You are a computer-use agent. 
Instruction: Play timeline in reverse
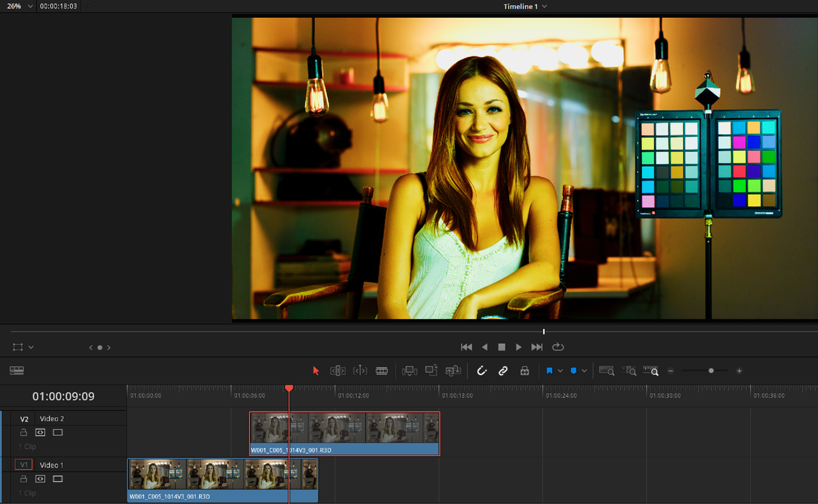pyautogui.click(x=484, y=347)
